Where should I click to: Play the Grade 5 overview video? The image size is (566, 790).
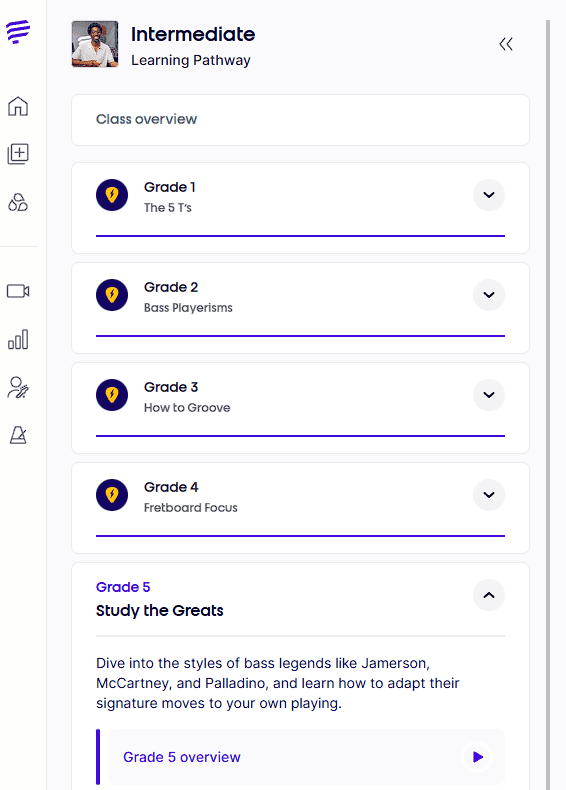pos(477,757)
